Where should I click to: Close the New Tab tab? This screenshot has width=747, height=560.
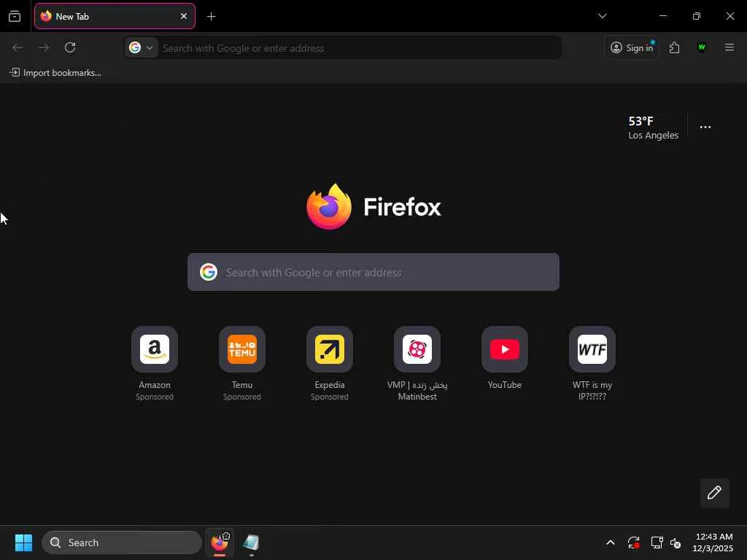(183, 16)
